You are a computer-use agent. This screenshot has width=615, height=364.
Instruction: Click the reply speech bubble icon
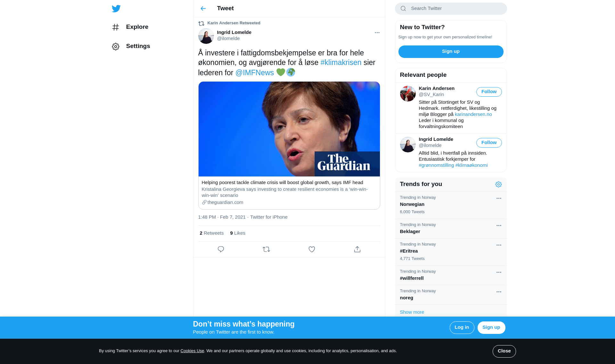point(221,249)
